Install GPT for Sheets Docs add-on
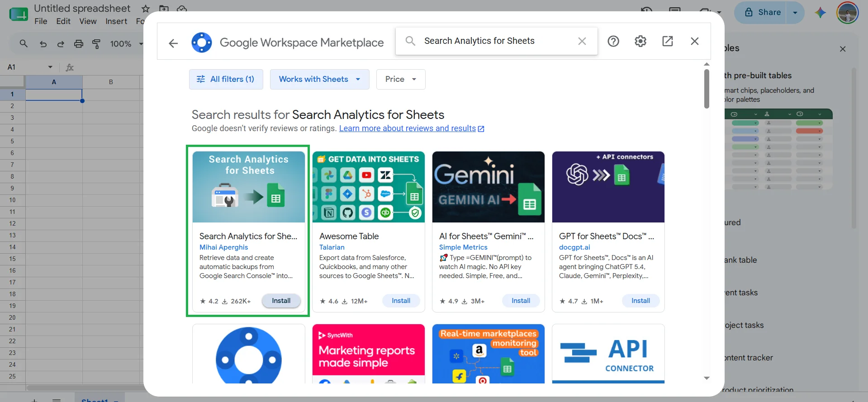This screenshot has height=402, width=868. [641, 301]
